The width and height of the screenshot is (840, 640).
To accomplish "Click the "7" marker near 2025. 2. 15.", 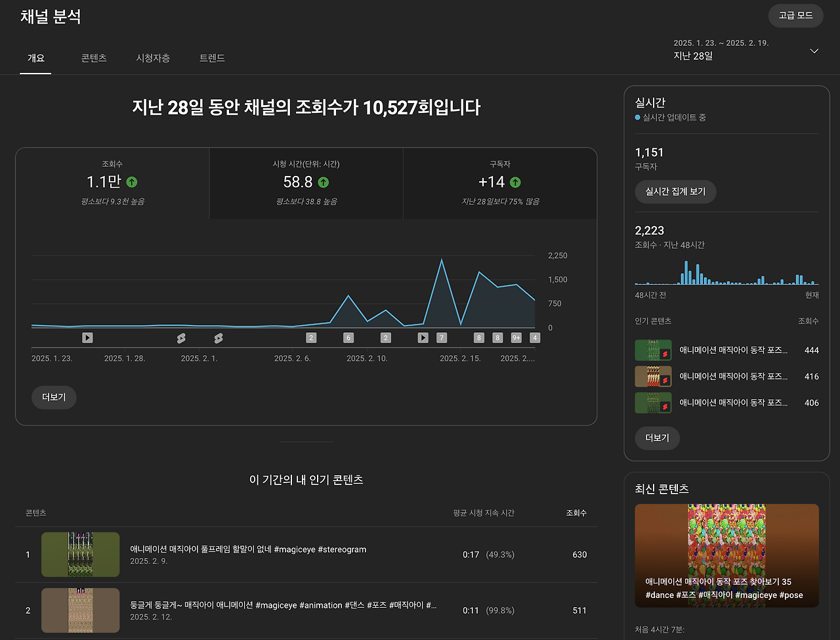I will tap(442, 337).
